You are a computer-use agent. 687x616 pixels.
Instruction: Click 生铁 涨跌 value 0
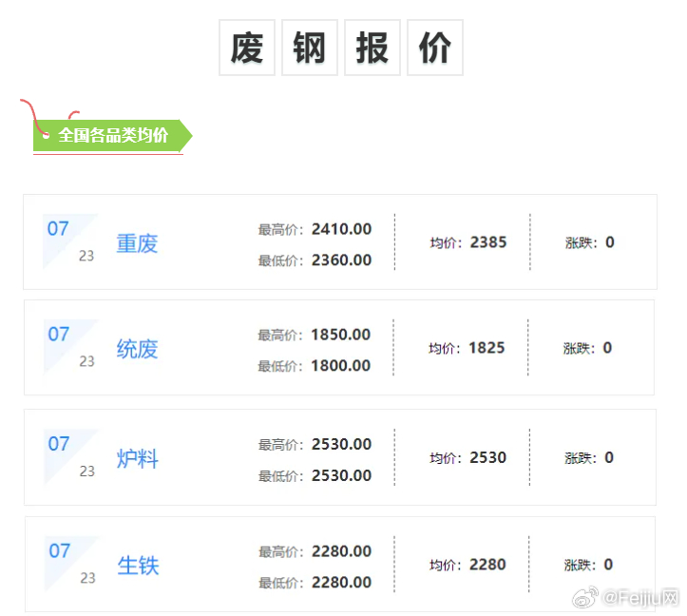click(608, 565)
